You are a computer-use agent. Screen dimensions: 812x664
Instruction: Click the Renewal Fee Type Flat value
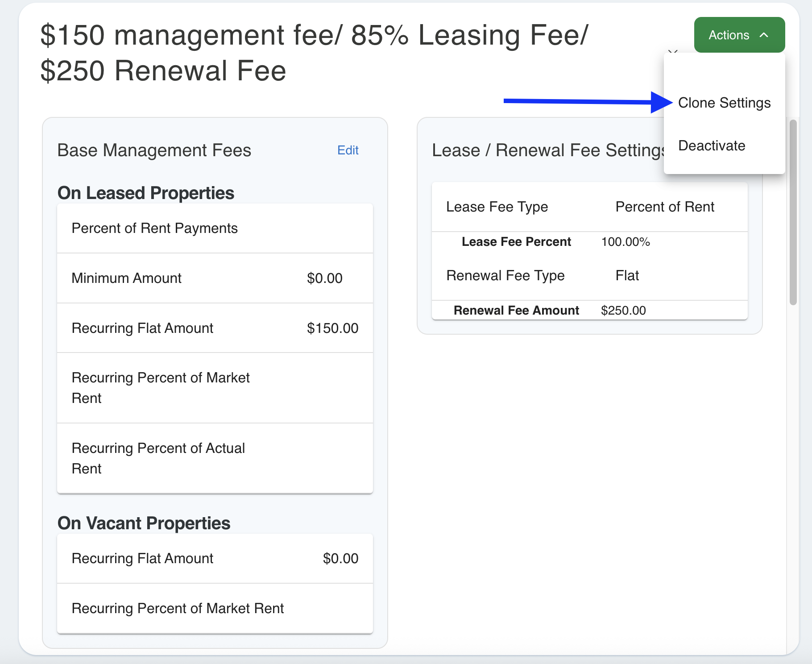(x=627, y=276)
